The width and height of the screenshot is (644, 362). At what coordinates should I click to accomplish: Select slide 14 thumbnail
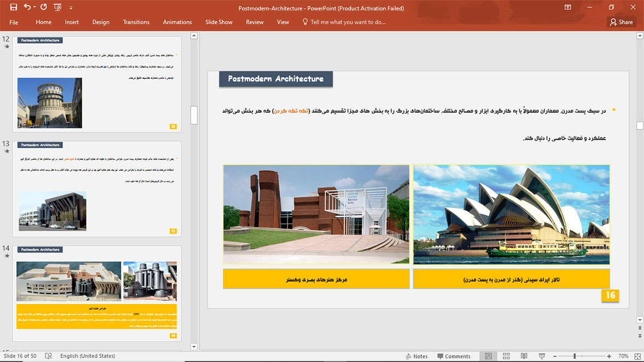click(97, 294)
